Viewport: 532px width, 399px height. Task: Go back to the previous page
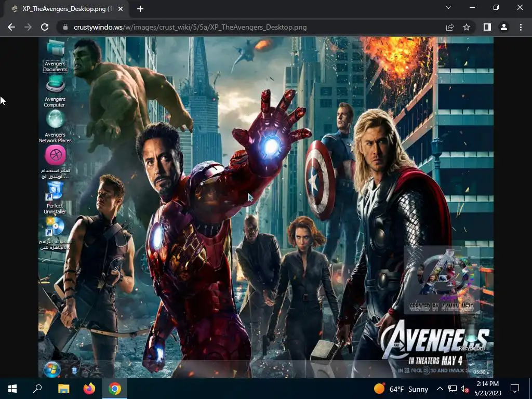pos(11,27)
